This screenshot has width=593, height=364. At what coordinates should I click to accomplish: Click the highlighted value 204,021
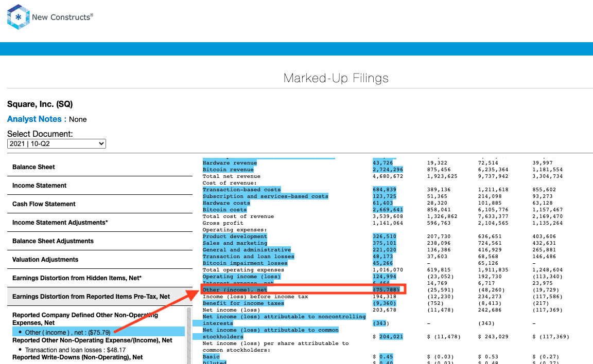pos(391,337)
